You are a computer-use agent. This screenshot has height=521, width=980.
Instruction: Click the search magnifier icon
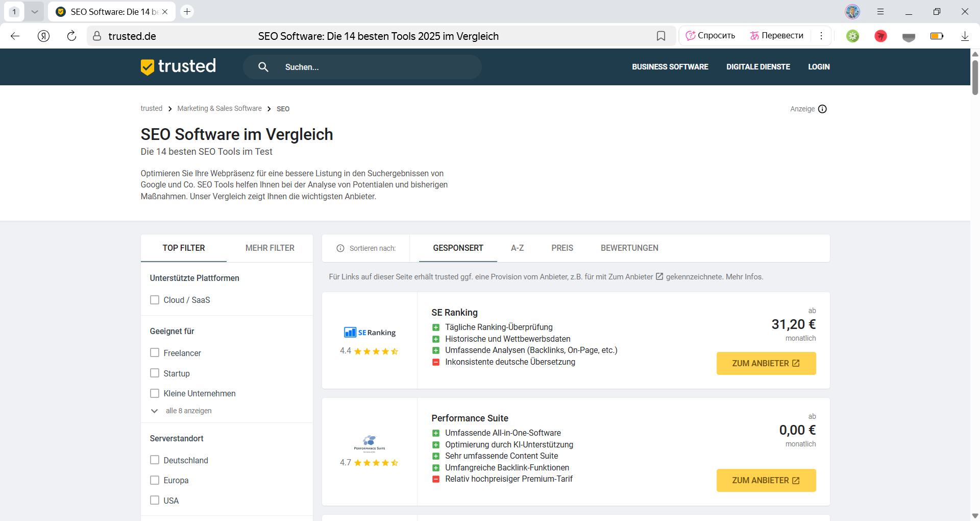[263, 67]
